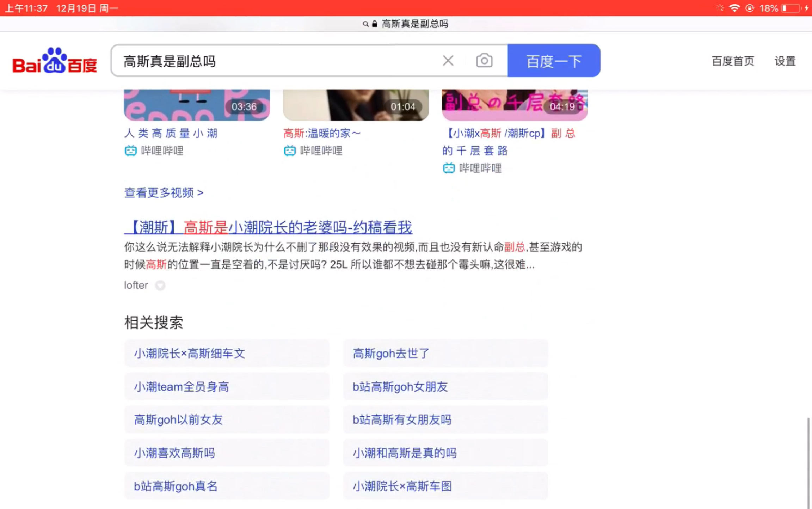The height and width of the screenshot is (509, 812).
Task: Open 百度首页 link
Action: (x=733, y=61)
